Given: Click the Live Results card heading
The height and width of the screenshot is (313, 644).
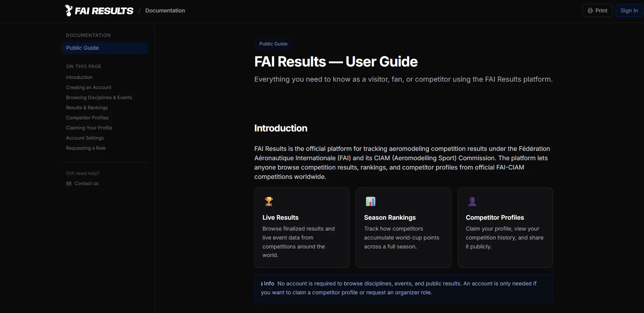Looking at the screenshot, I should tap(280, 218).
